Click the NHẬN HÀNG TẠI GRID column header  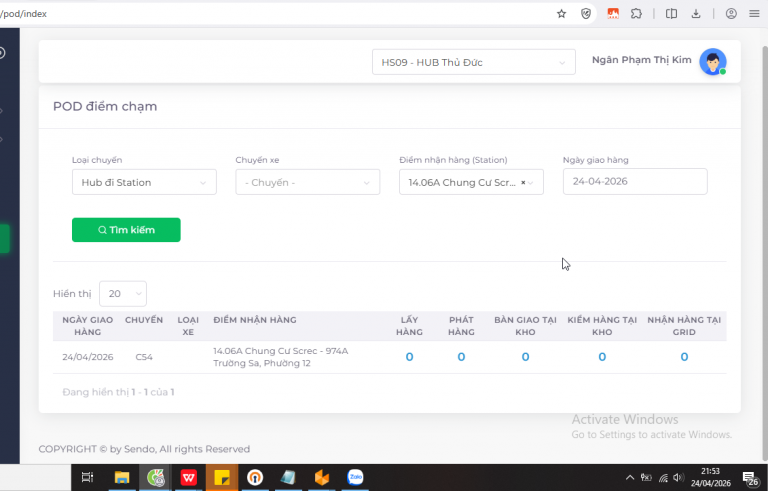click(x=684, y=326)
